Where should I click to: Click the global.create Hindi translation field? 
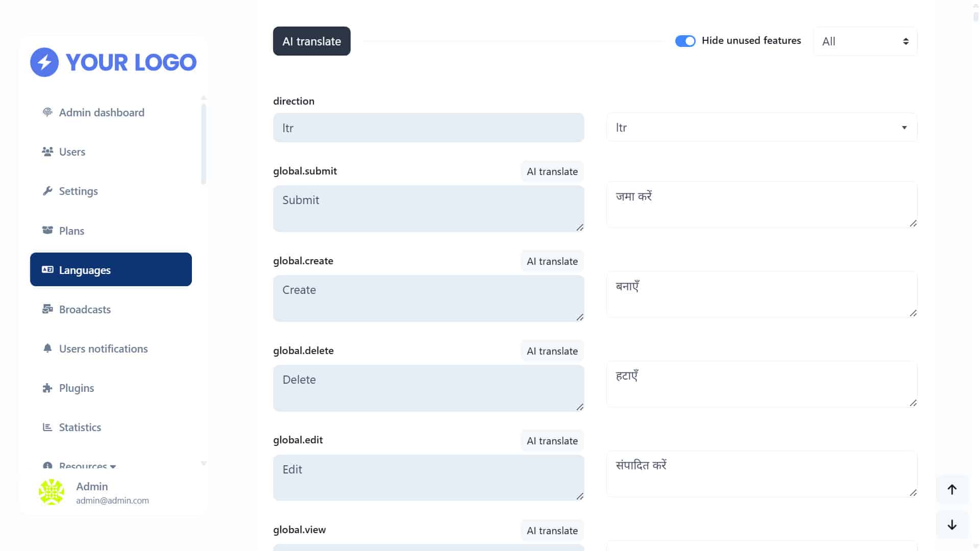tap(762, 294)
